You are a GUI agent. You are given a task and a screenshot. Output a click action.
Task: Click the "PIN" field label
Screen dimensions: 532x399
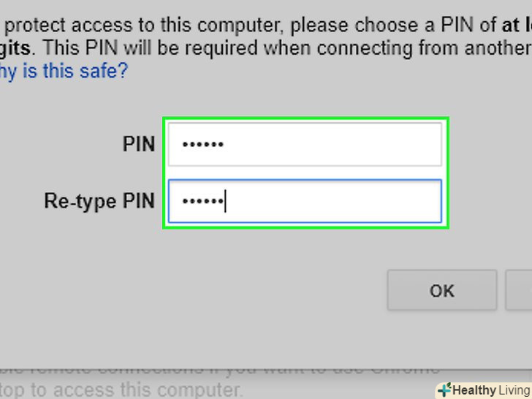(138, 144)
